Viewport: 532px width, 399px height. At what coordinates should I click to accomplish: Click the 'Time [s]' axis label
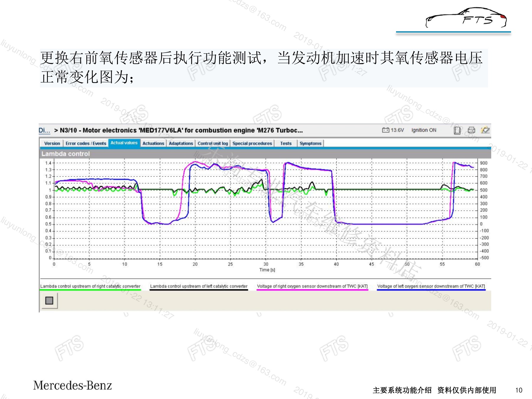[x=267, y=270]
